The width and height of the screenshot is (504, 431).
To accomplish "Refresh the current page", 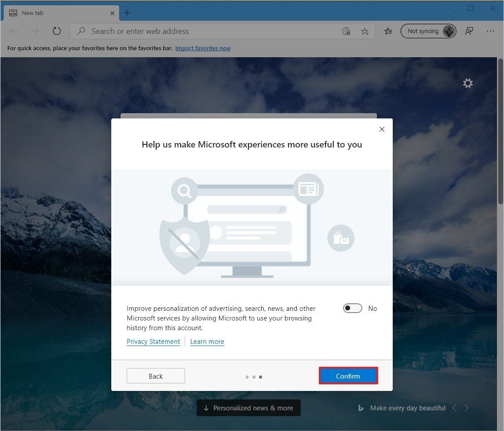I will [57, 31].
